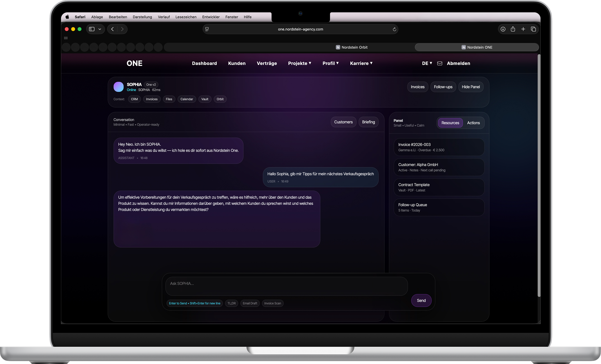601x364 pixels.
Task: Show tab overview icon in Safari
Action: (533, 29)
